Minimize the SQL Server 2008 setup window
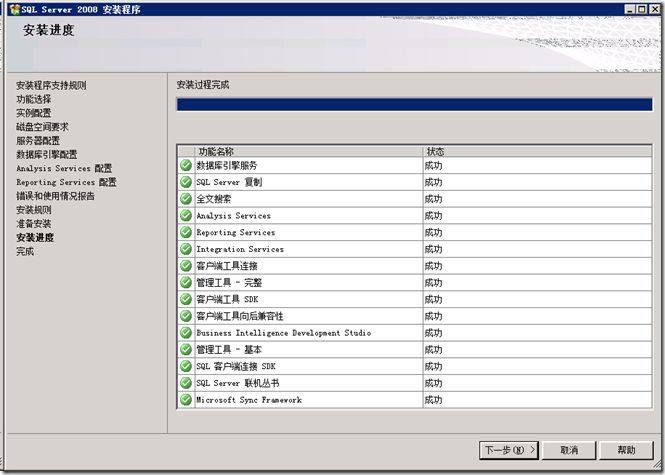 (x=630, y=9)
